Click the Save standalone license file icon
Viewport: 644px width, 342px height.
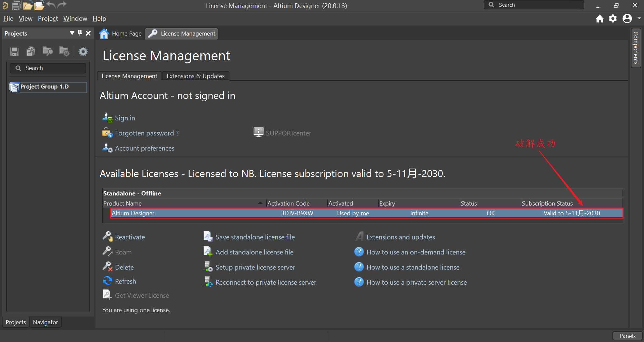pos(208,236)
